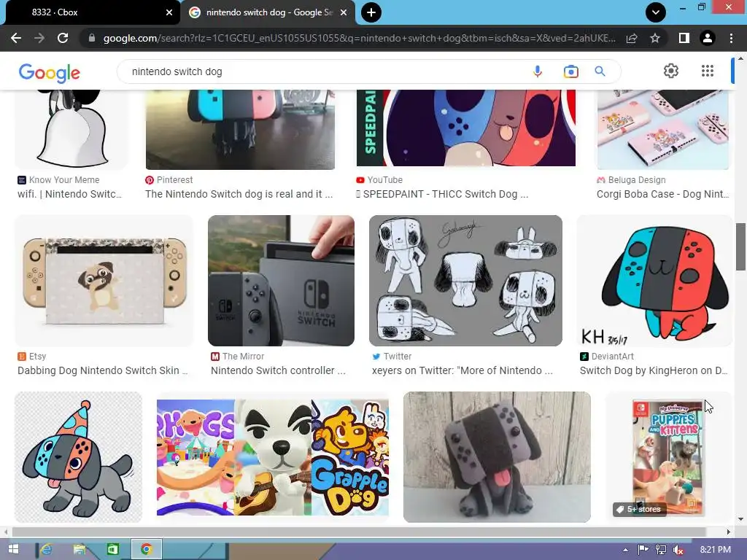Viewport: 747px width, 560px height.
Task: Open Action Center flag icon
Action: [x=643, y=550]
